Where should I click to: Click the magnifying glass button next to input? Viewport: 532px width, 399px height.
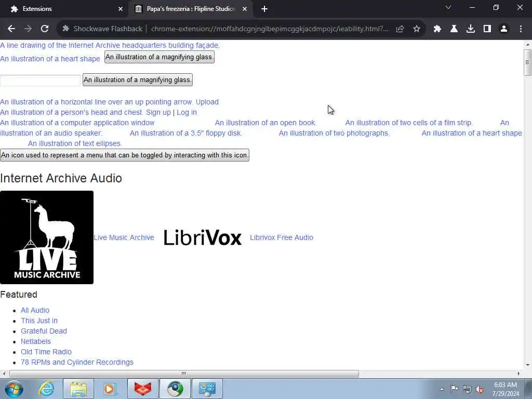point(138,79)
